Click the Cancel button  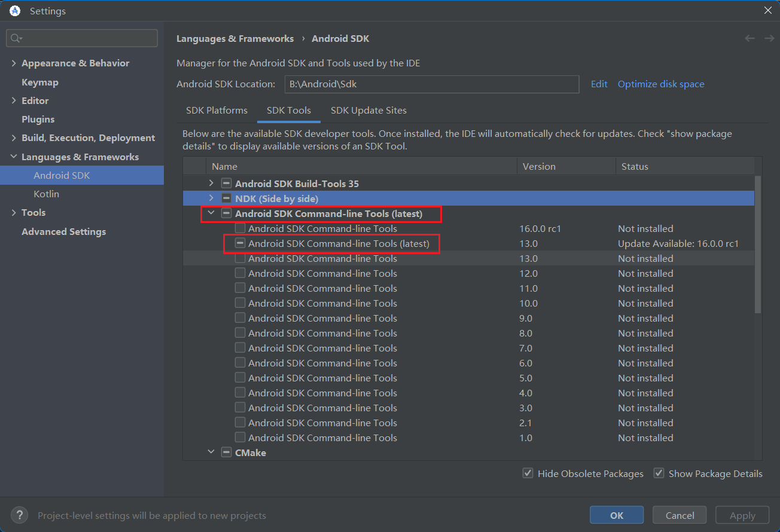point(680,515)
